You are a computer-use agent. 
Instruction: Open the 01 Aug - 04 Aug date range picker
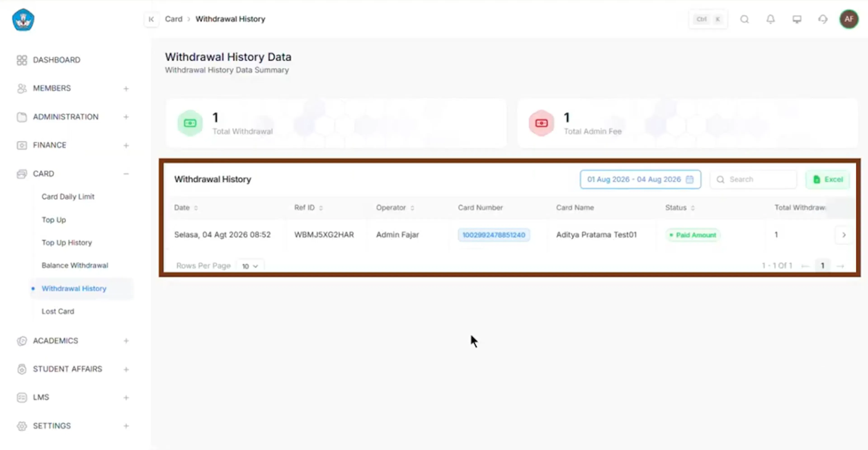640,179
